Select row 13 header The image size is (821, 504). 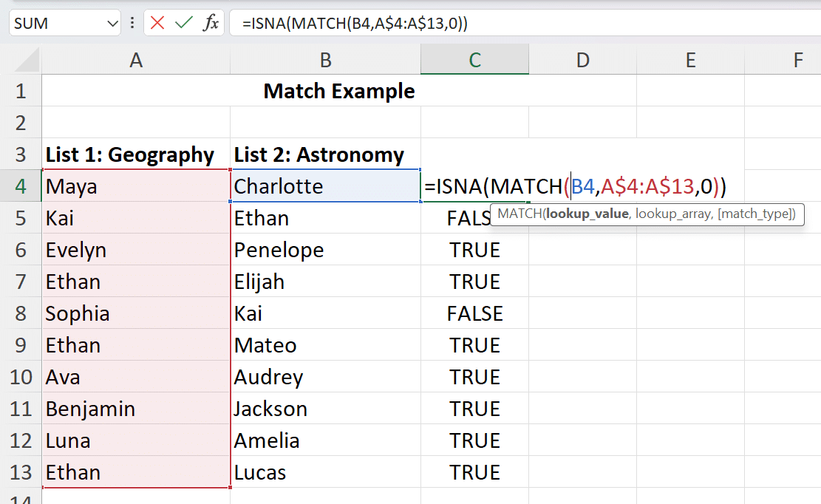(21, 472)
